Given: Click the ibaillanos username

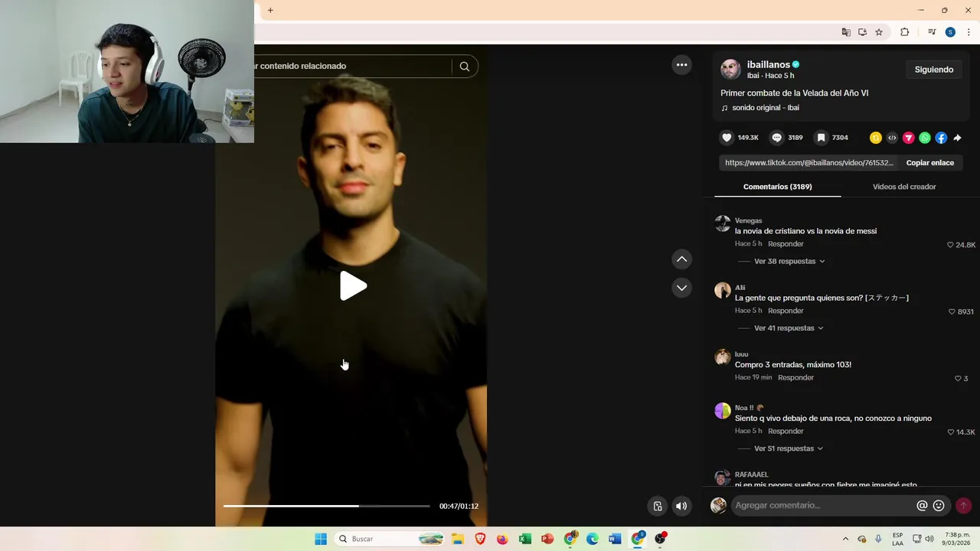Looking at the screenshot, I should [769, 64].
